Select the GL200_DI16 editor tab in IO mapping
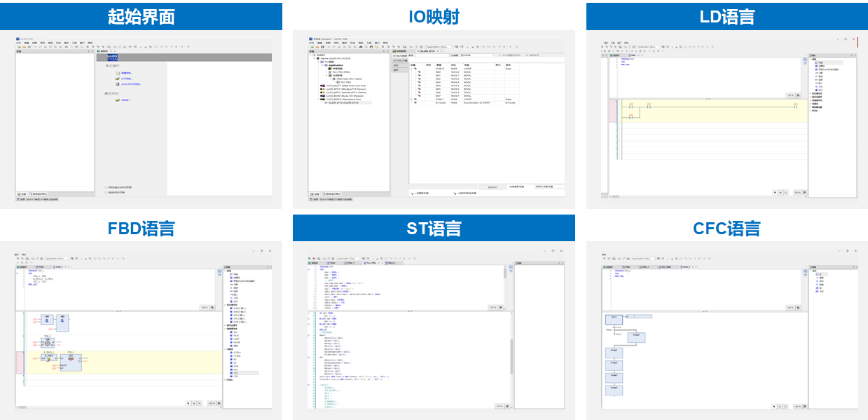 pyautogui.click(x=427, y=51)
